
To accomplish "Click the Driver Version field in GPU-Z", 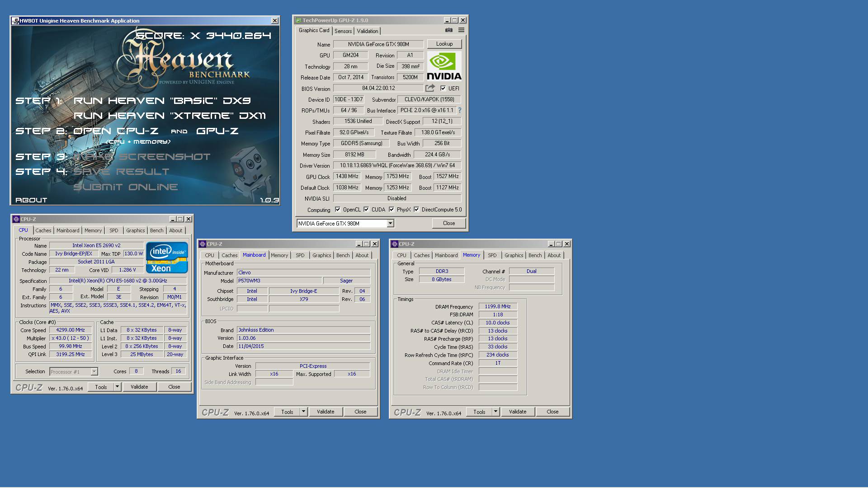I will click(397, 165).
